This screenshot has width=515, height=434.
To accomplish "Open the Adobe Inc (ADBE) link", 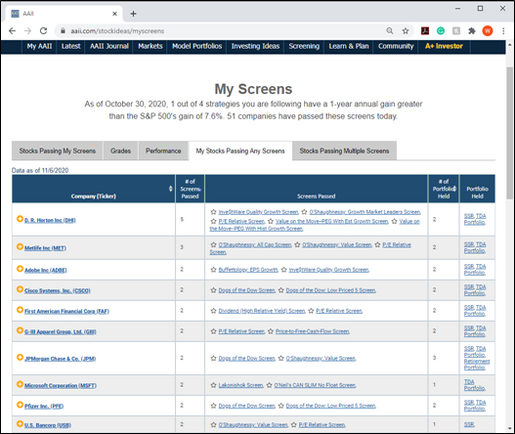I will 46,270.
